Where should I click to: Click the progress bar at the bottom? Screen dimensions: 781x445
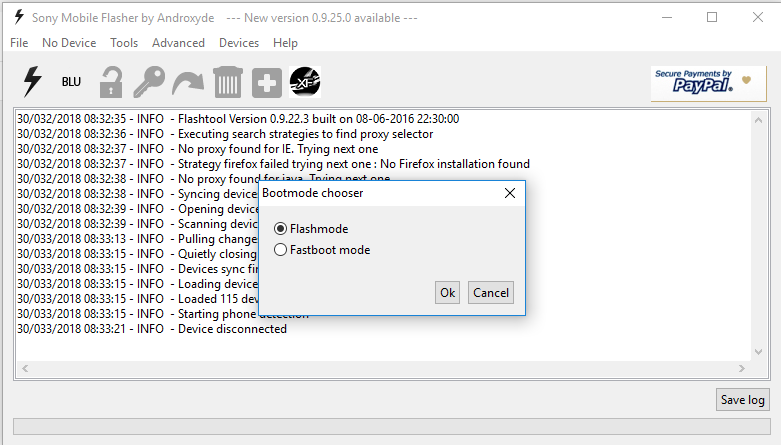click(391, 426)
